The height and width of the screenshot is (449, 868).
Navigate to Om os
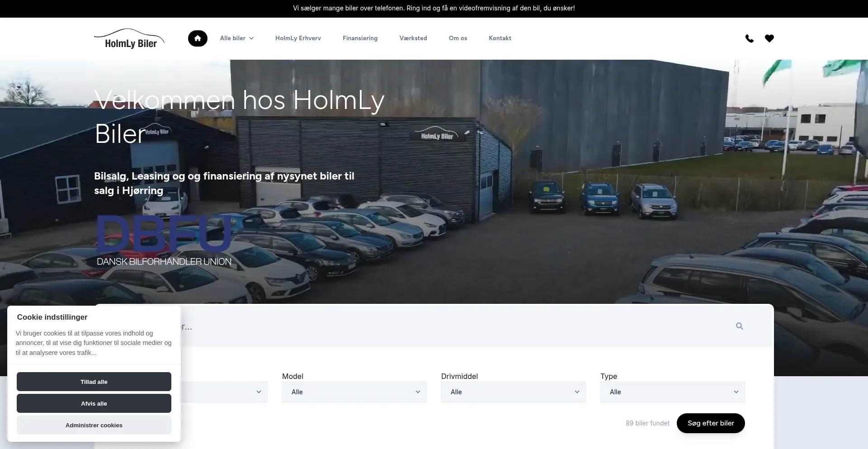458,38
